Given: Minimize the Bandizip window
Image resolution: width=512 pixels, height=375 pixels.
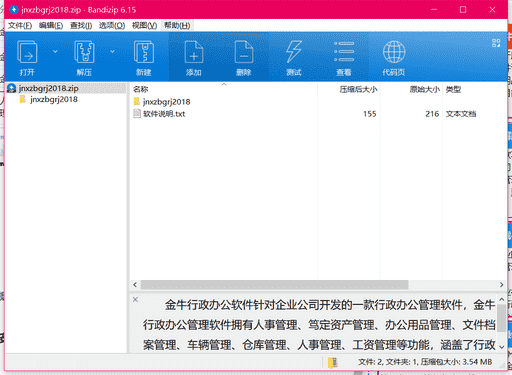Looking at the screenshot, I should [434, 10].
